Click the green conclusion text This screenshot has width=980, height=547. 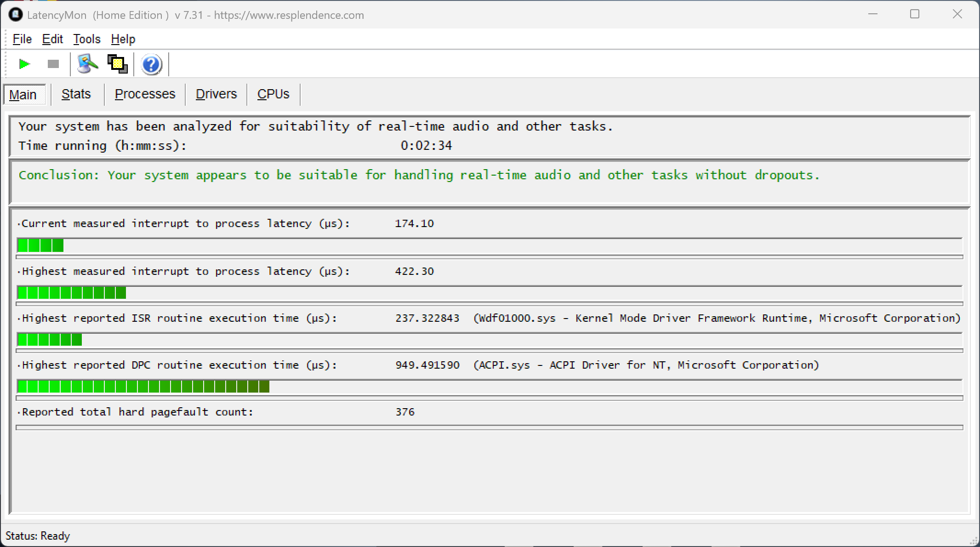[419, 175]
